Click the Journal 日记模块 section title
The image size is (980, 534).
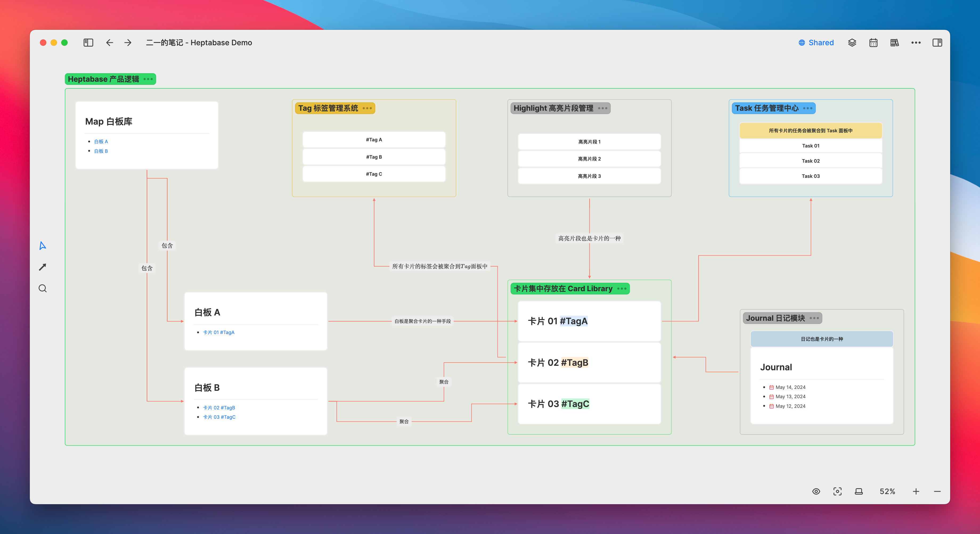[776, 318]
